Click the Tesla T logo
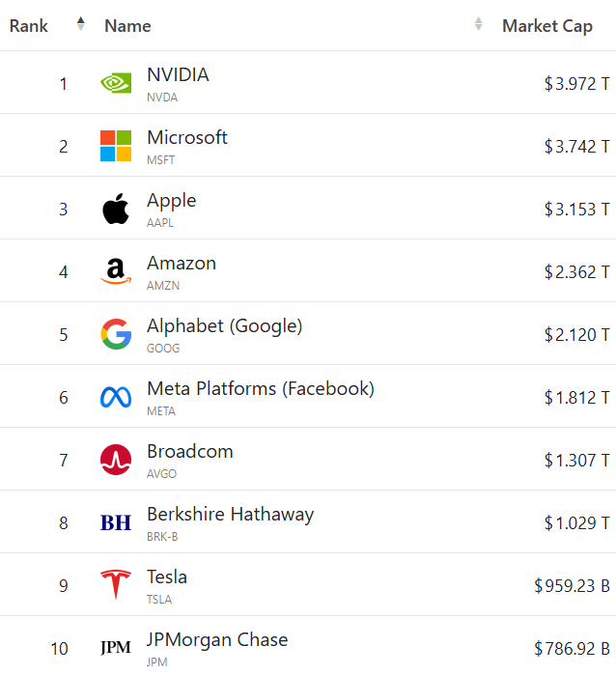 point(116,584)
